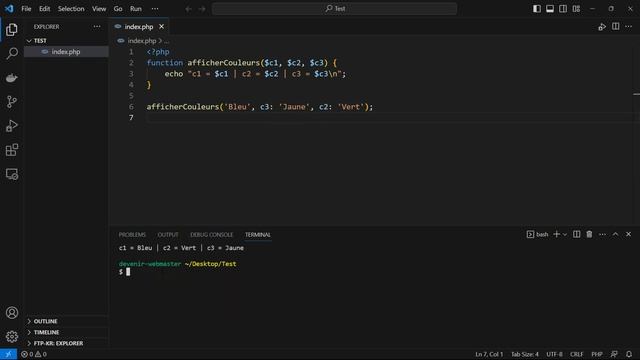Open the Manage gear icon
The width and height of the screenshot is (640, 360).
coord(12,336)
